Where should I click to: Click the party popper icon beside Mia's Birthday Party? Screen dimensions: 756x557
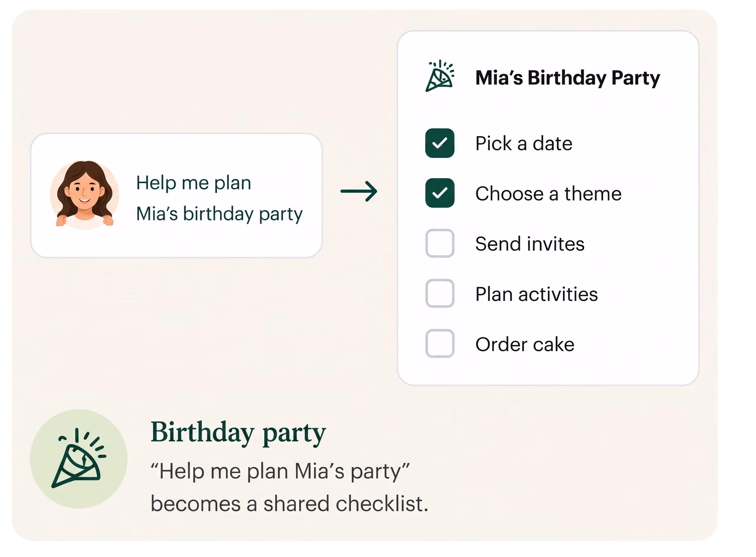click(440, 76)
